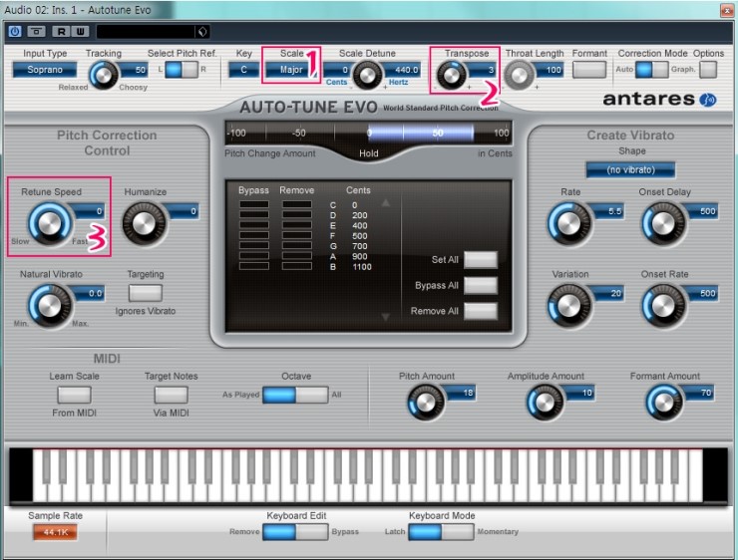Open the preset diamond icon menu
This screenshot has width=738, height=560.
coord(202,32)
